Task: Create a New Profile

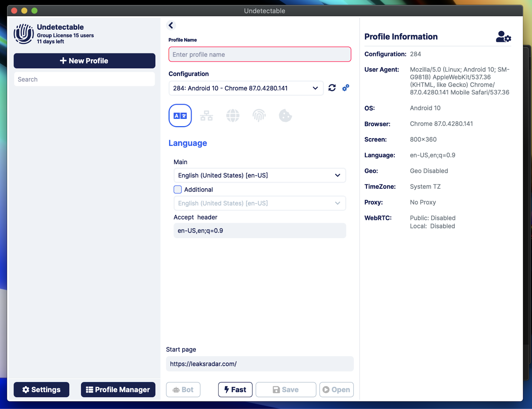Action: 84,61
